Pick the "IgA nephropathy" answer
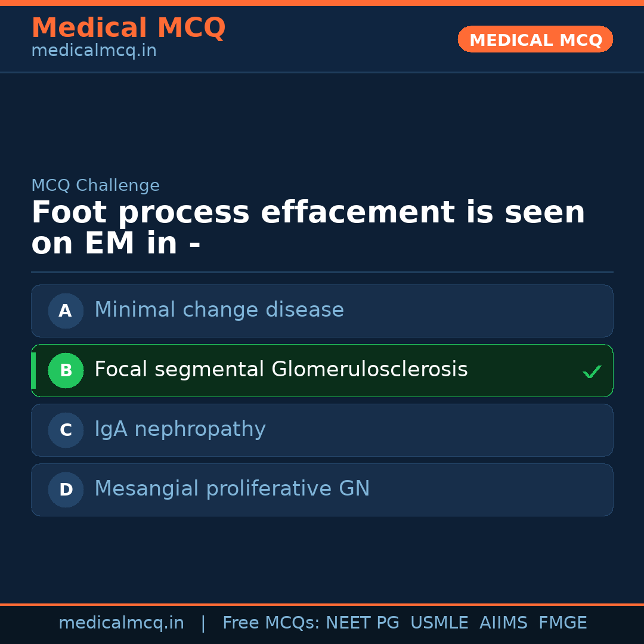Image resolution: width=644 pixels, height=644 pixels. (180, 429)
